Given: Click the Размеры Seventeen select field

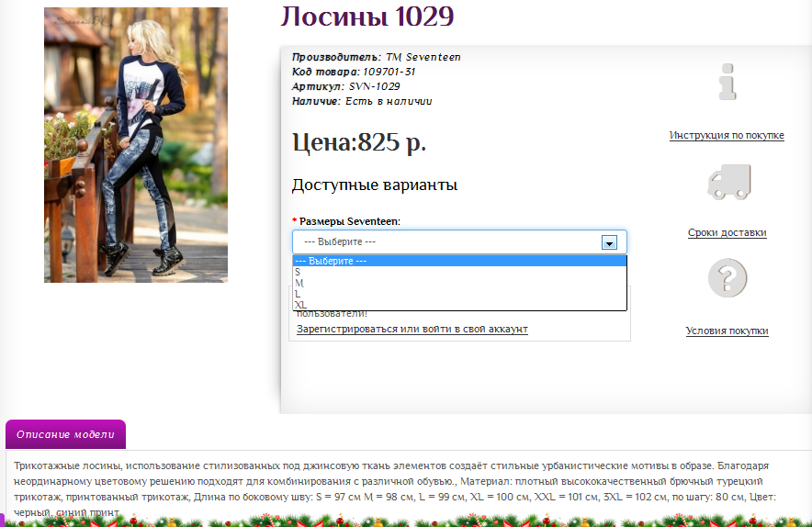Looking at the screenshot, I should tap(450, 241).
